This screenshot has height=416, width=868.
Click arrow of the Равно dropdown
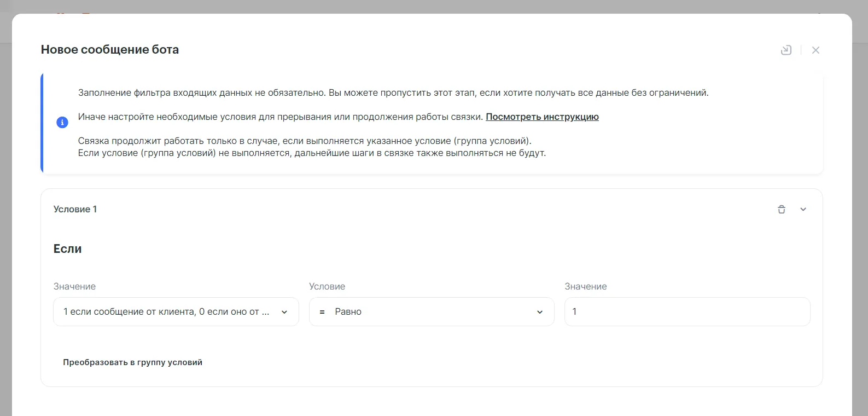(540, 312)
